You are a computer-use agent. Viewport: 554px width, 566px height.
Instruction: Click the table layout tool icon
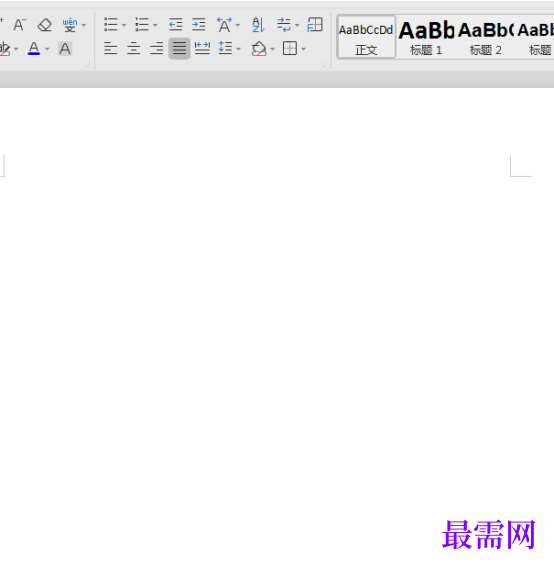click(x=315, y=25)
